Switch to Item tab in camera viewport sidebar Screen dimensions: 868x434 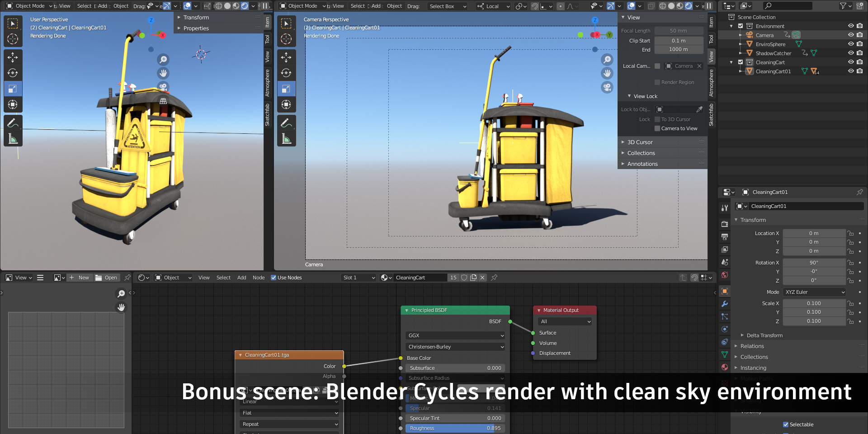(712, 22)
